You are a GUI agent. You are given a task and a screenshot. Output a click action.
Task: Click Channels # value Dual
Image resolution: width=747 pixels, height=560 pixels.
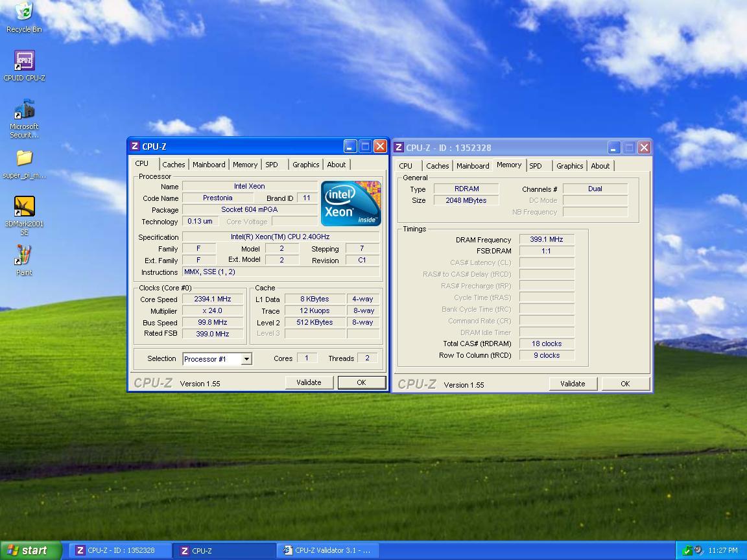(595, 189)
